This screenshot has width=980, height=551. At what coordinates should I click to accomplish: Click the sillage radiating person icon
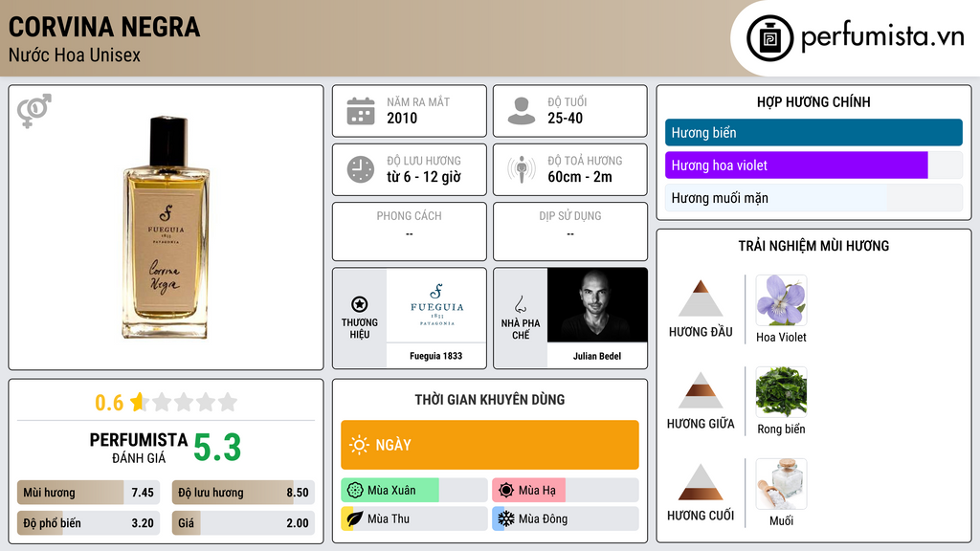tap(522, 169)
